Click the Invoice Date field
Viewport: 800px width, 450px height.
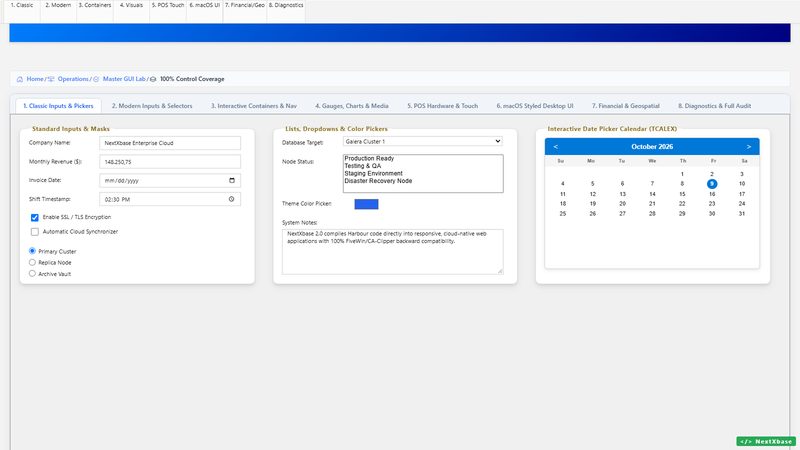[x=170, y=180]
